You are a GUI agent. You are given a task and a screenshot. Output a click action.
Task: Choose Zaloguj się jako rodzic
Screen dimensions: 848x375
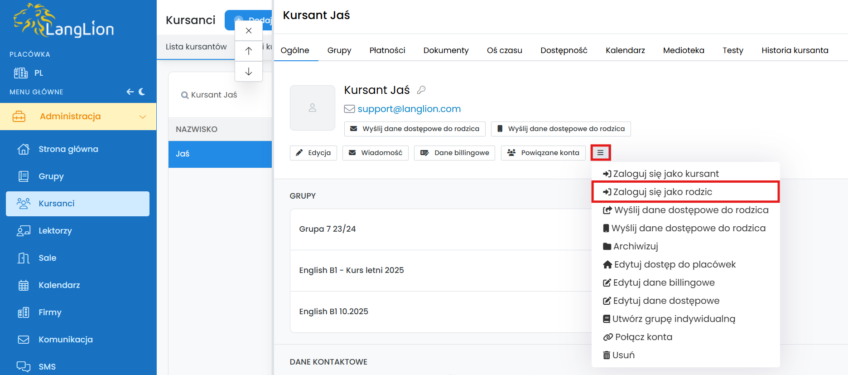(x=685, y=192)
